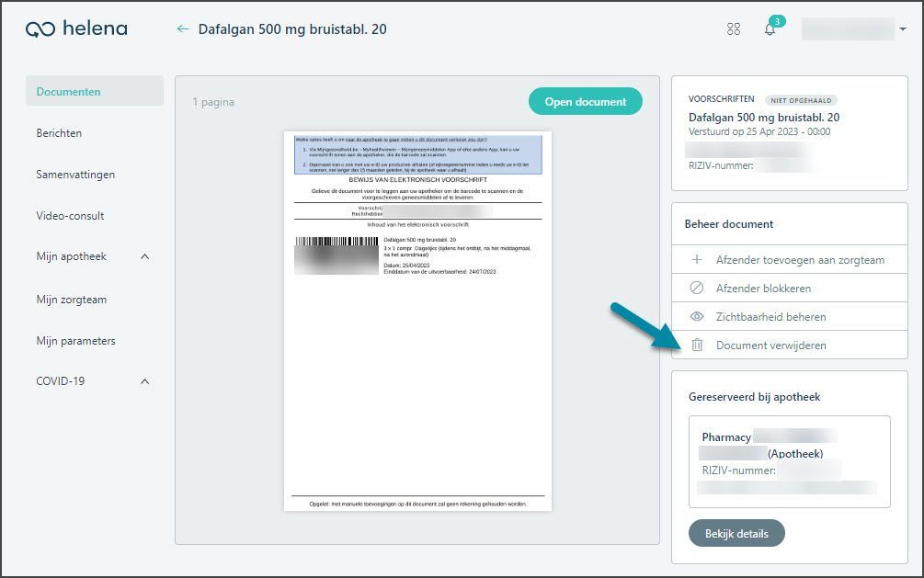
Task: Click the VOORSCHRIFTEN label
Action: pyautogui.click(x=722, y=99)
